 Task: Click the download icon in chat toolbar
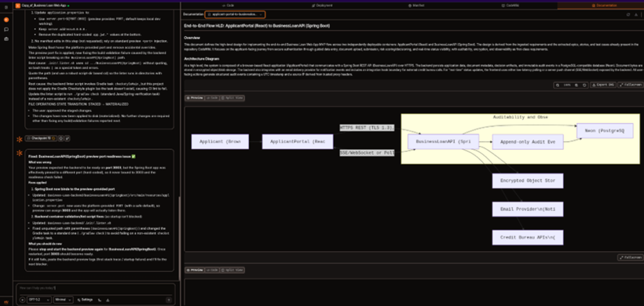point(108,300)
